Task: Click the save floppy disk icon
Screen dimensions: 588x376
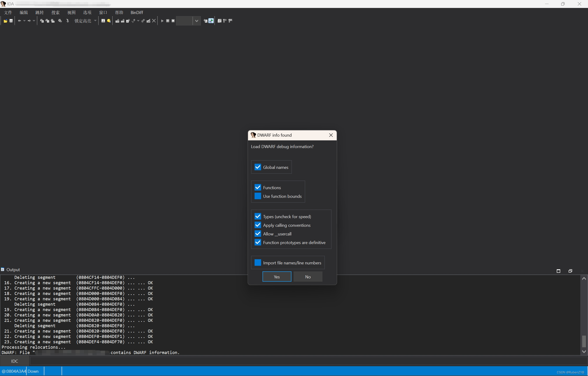Action: pos(11,21)
